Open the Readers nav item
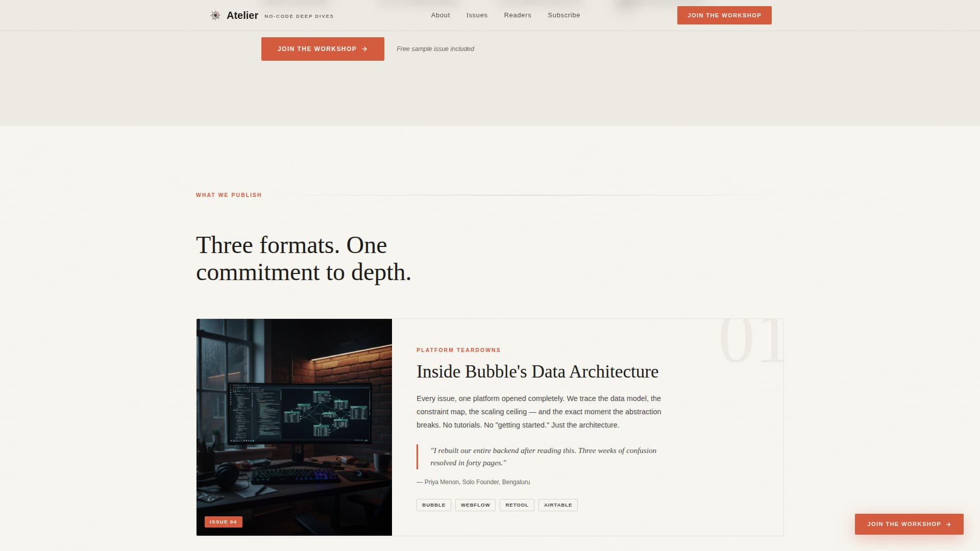 [x=518, y=15]
